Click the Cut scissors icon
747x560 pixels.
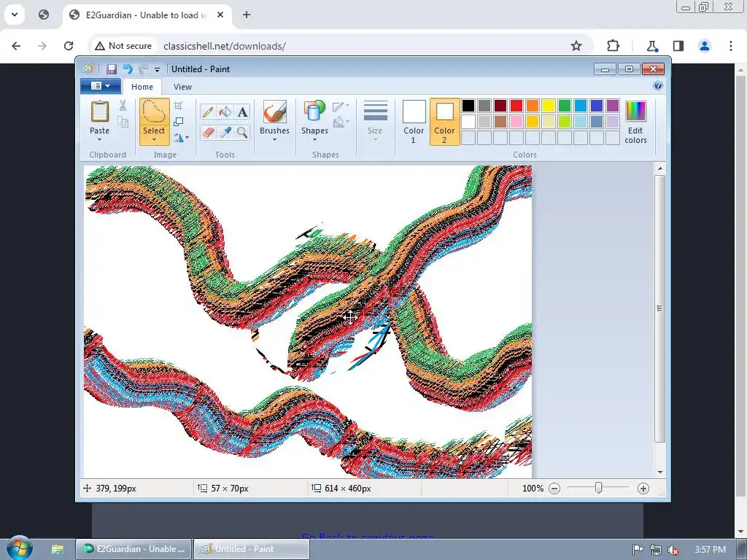pos(123,106)
